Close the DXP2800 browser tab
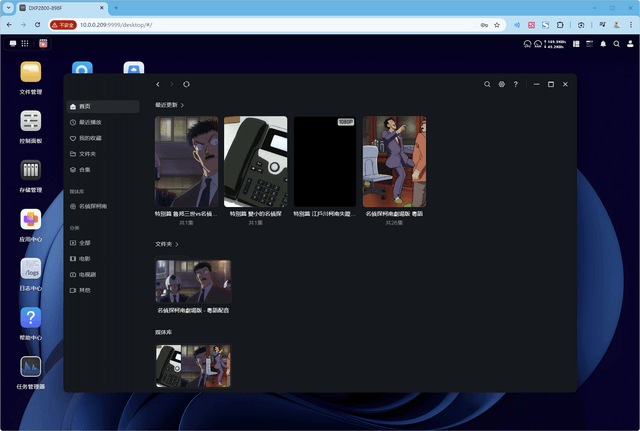 (102, 8)
